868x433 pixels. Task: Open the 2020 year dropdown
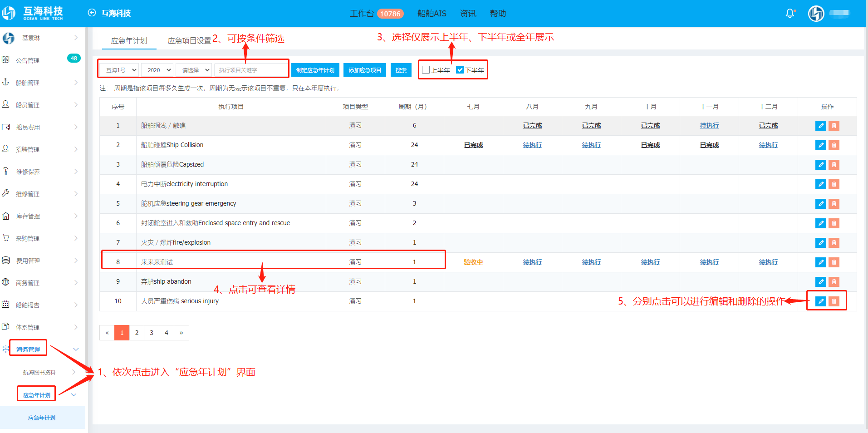coord(157,70)
